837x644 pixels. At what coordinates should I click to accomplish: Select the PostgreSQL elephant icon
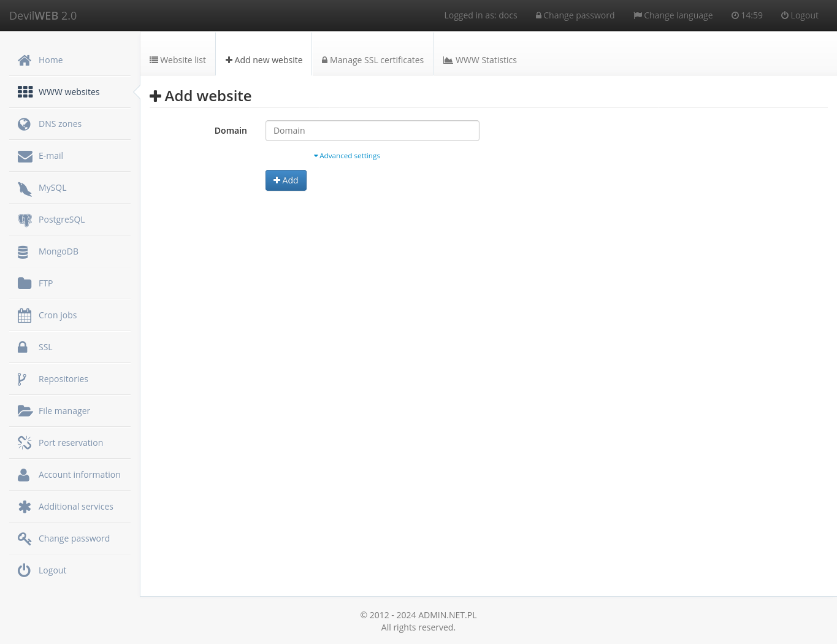pos(25,219)
